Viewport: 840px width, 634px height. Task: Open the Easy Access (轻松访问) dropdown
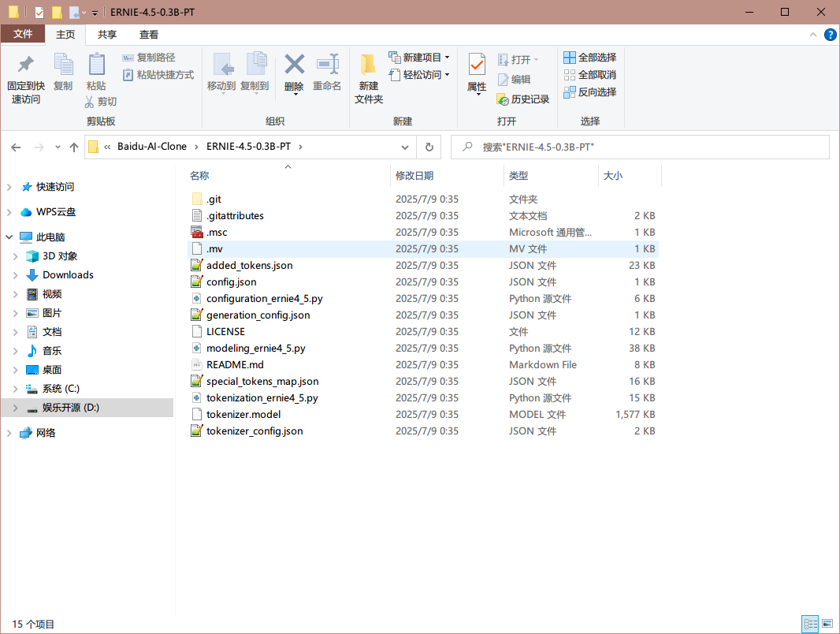pyautogui.click(x=419, y=74)
